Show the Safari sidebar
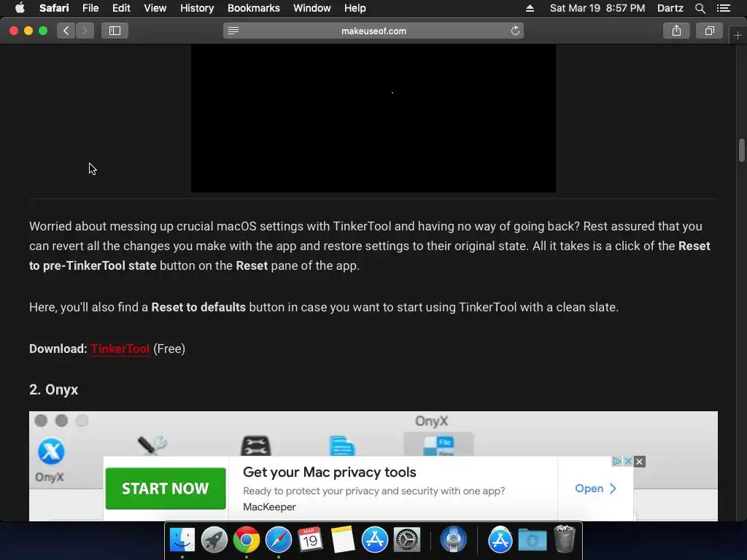Viewport: 747px width, 560px height. [115, 31]
